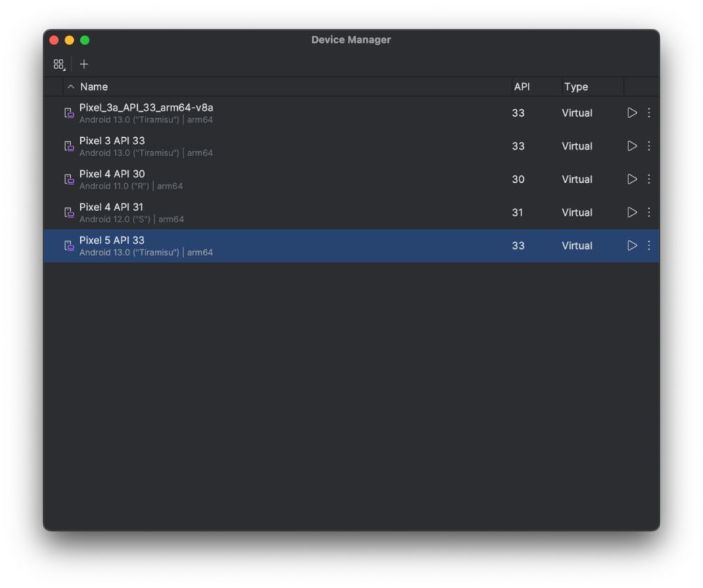Open more actions for Pixel 3 API 33
Screen dimensions: 703x588
[649, 146]
